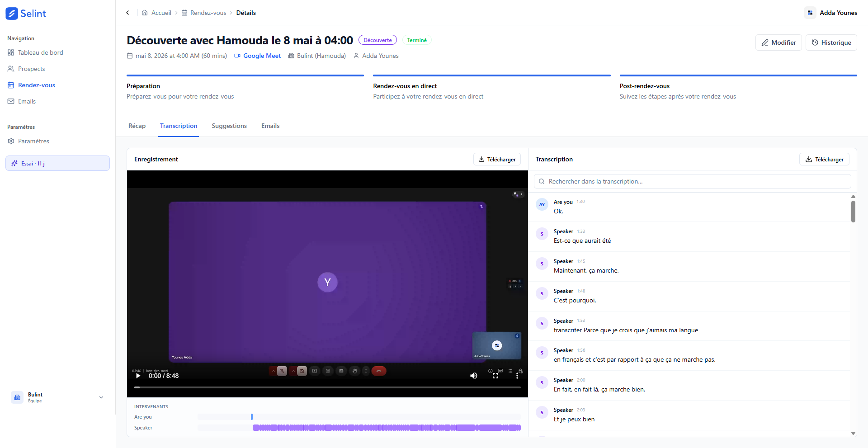Open the Historique panel
The width and height of the screenshot is (868, 448).
(x=831, y=42)
